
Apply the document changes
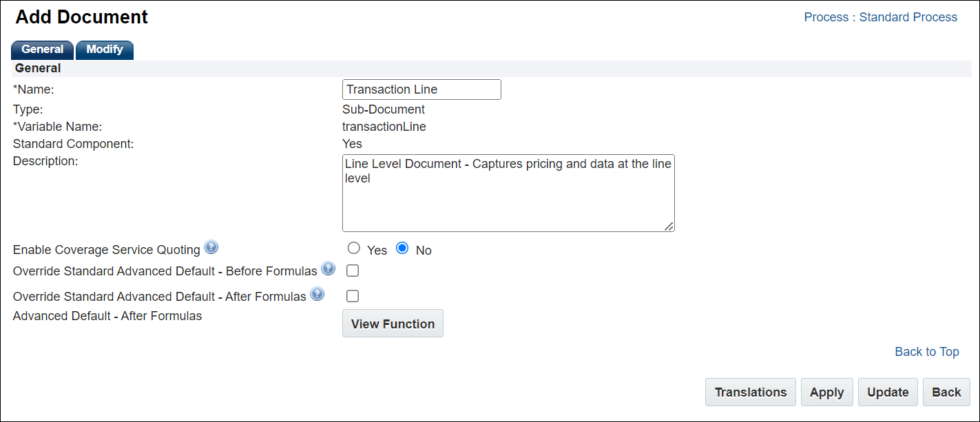[826, 392]
